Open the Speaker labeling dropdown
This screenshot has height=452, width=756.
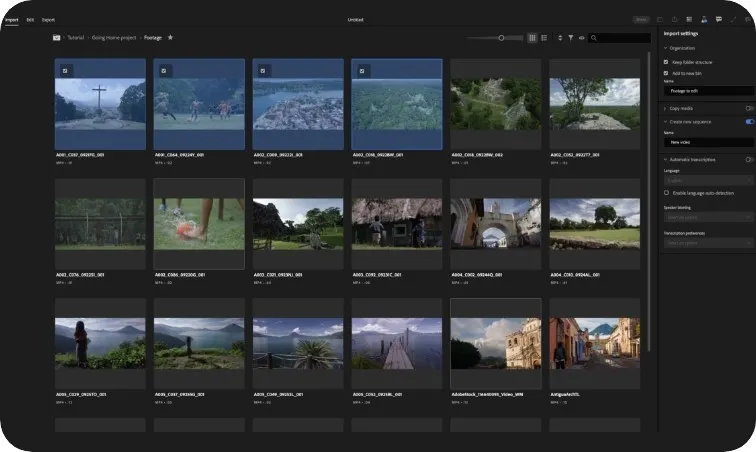pos(709,217)
